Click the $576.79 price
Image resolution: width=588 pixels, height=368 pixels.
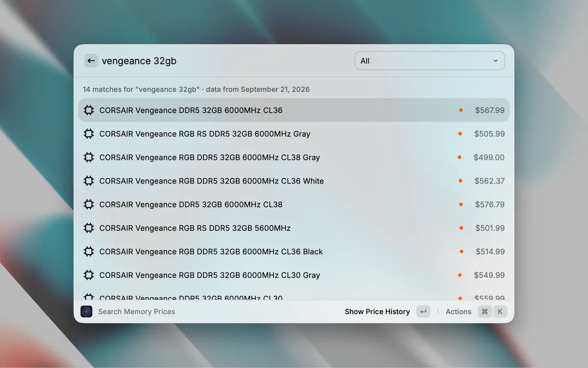(490, 205)
